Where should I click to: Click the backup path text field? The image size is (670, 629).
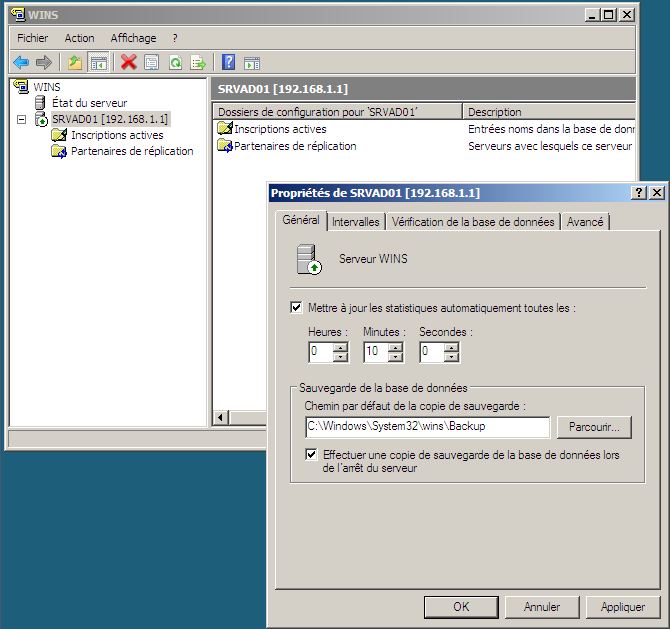pos(427,427)
